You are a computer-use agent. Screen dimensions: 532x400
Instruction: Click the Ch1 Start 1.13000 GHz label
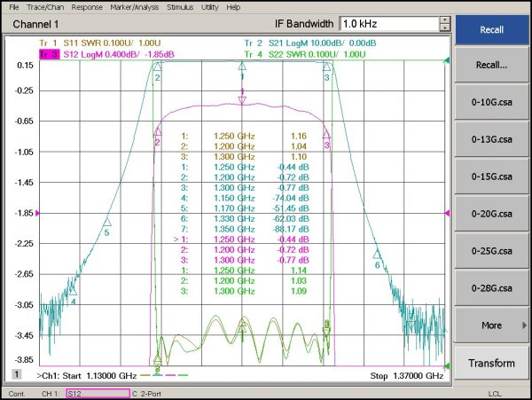(87, 376)
